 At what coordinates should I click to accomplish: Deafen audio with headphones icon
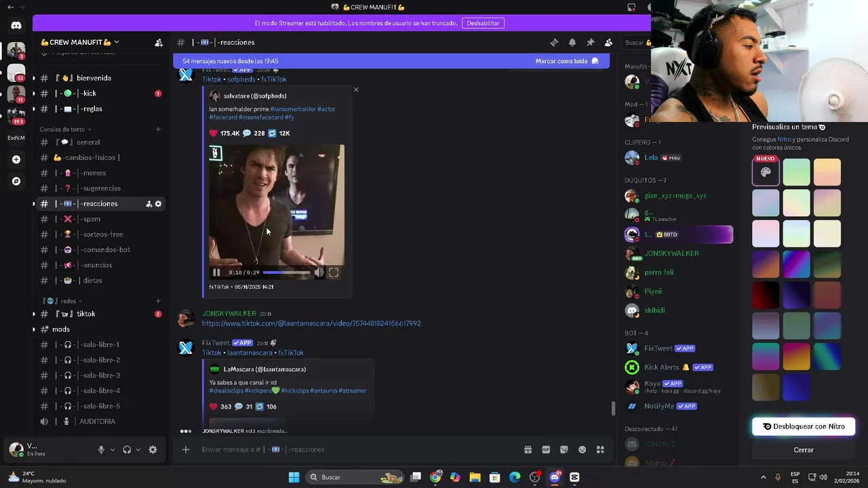click(127, 449)
